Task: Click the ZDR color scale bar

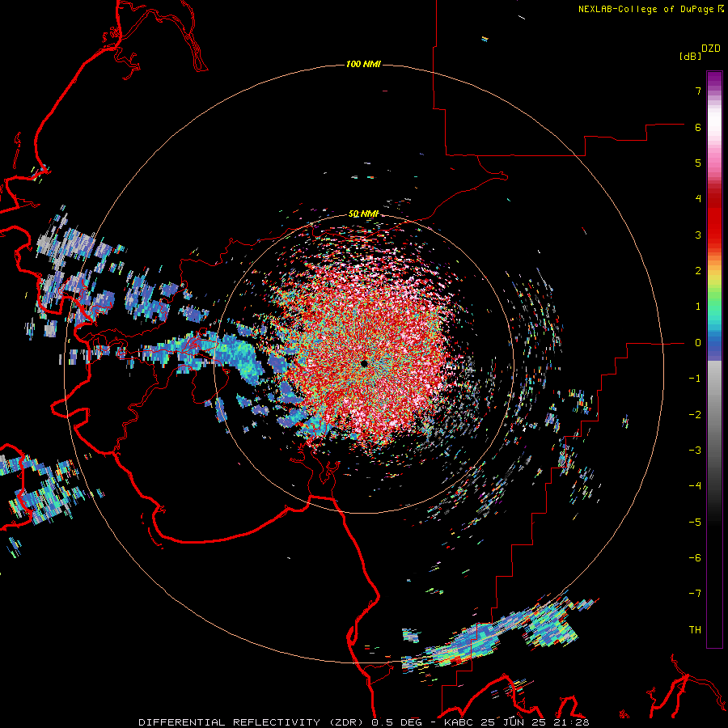Action: click(x=714, y=359)
